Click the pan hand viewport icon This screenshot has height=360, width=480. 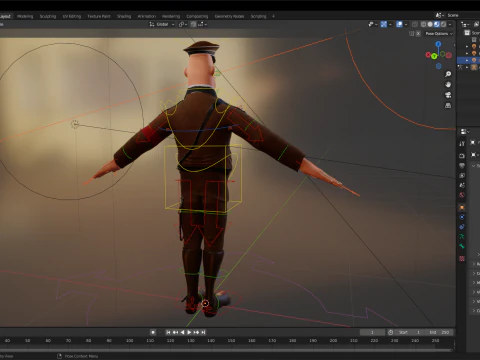(448, 85)
